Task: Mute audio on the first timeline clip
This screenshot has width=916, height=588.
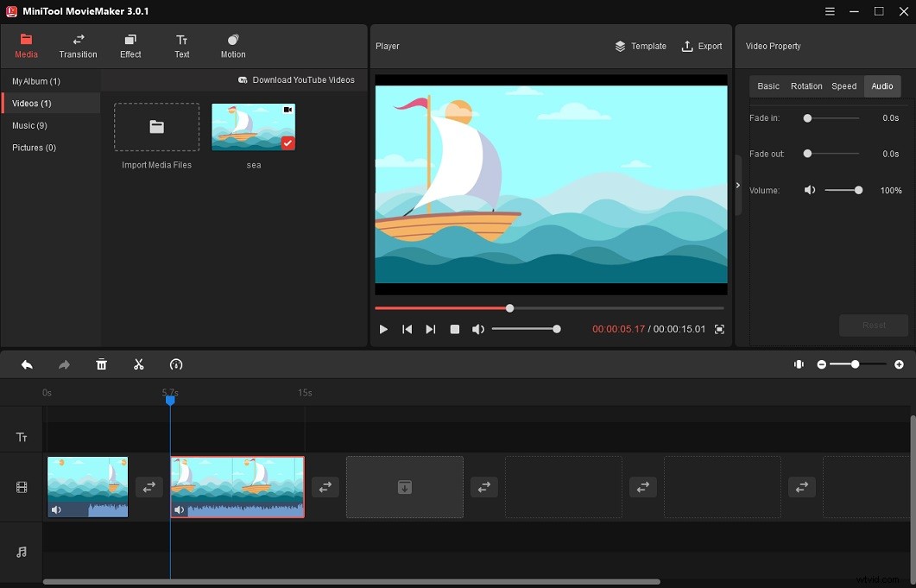Action: [x=55, y=509]
